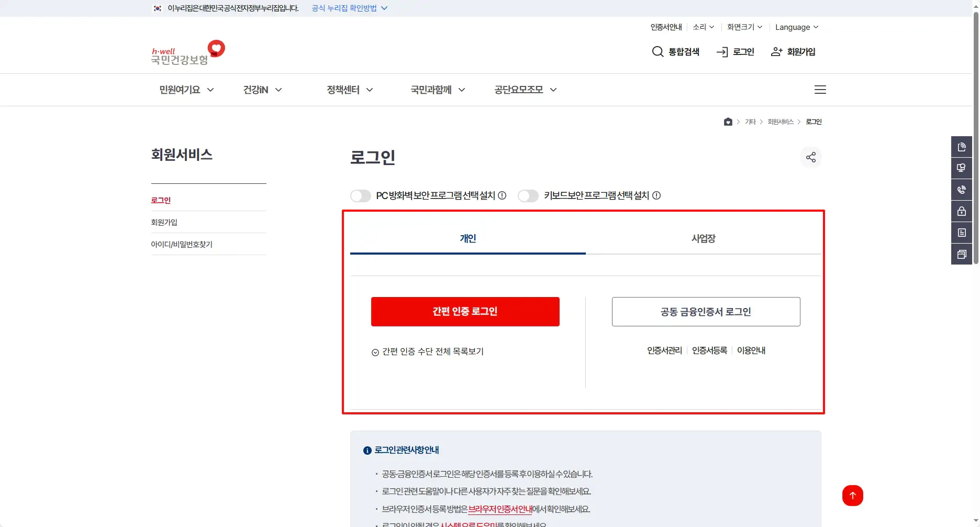Select 회원가입 in left sidebar menu
The height and width of the screenshot is (527, 980).
[164, 222]
